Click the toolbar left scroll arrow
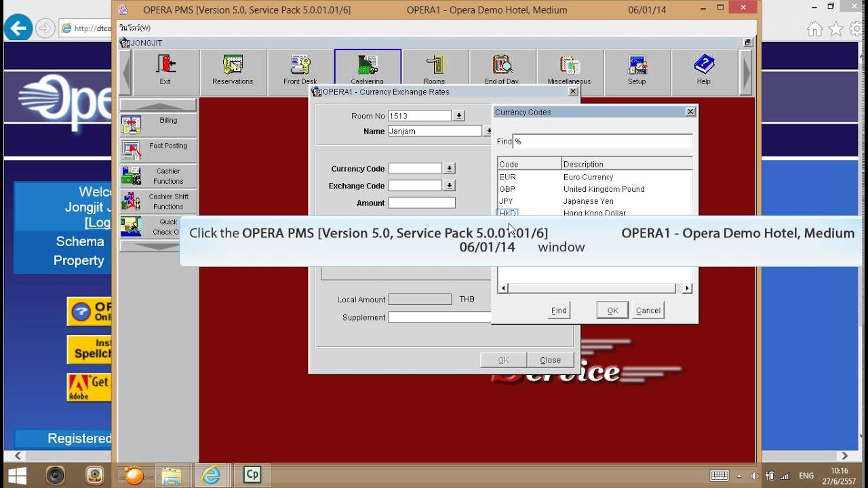 [x=125, y=72]
